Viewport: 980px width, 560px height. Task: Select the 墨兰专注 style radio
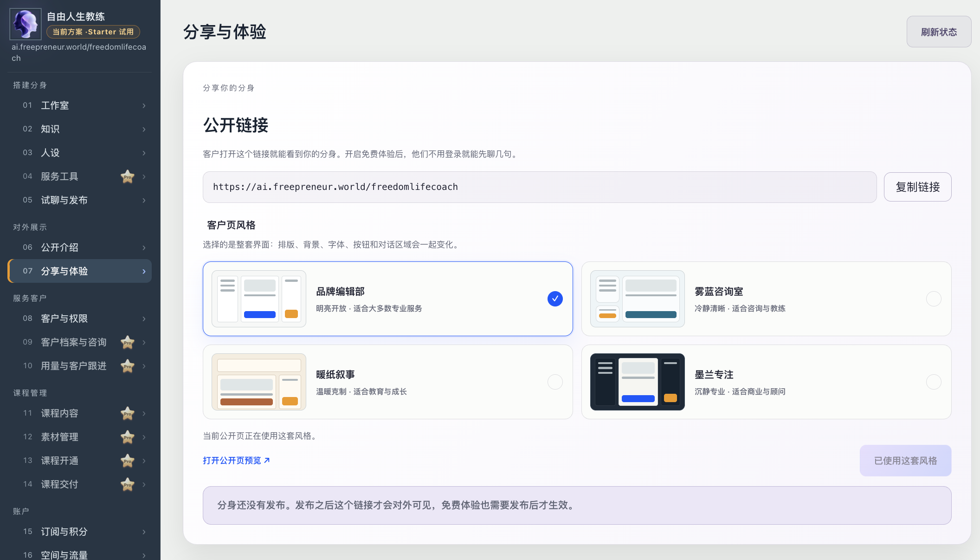(x=934, y=382)
